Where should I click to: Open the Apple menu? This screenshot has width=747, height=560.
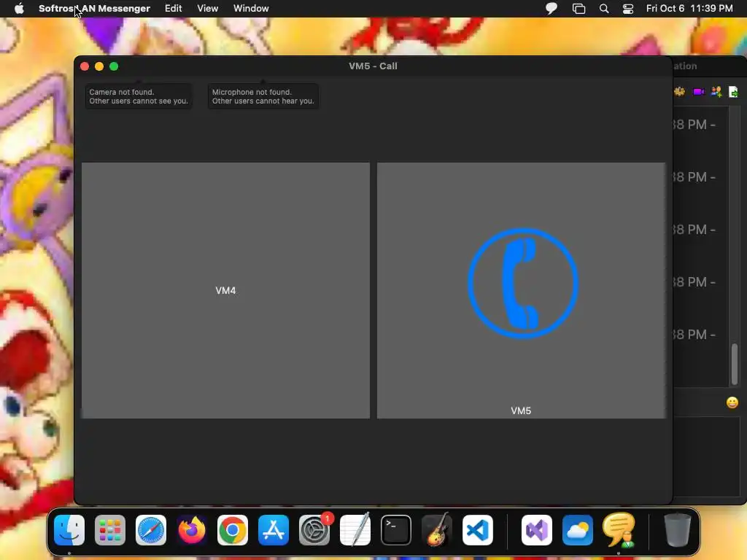[19, 9]
